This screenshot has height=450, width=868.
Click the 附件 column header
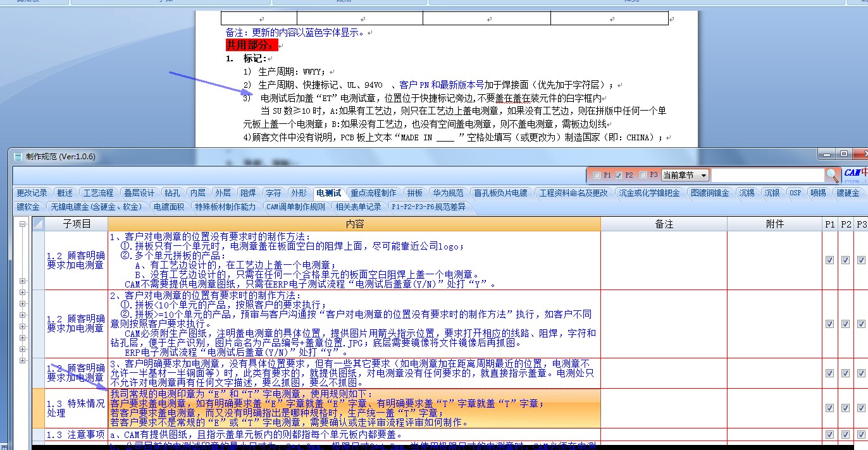click(x=774, y=224)
